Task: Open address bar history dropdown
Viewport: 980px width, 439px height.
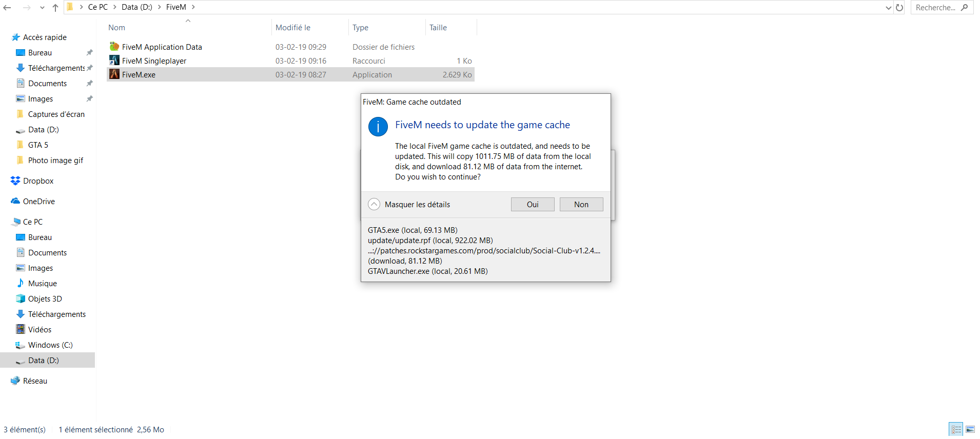Action: (x=889, y=8)
